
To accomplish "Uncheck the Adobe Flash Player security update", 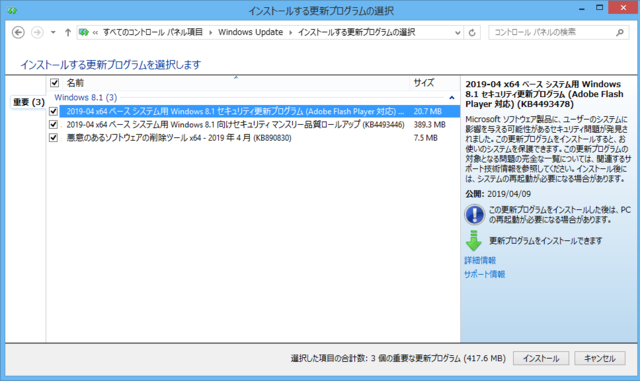I will point(53,111).
